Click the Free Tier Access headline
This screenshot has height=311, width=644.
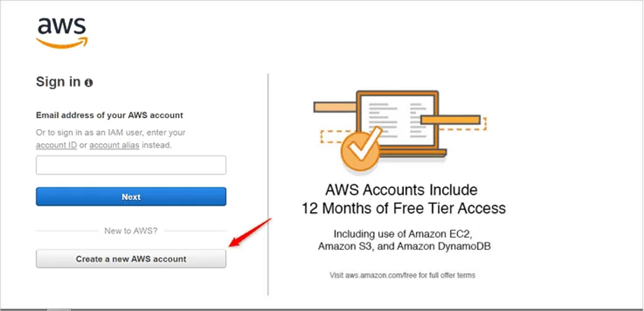tap(404, 199)
